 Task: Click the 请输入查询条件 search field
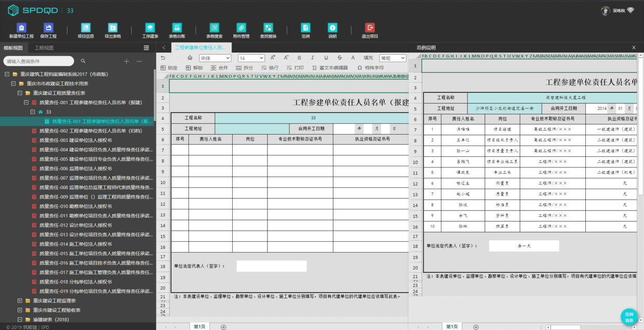click(x=38, y=61)
